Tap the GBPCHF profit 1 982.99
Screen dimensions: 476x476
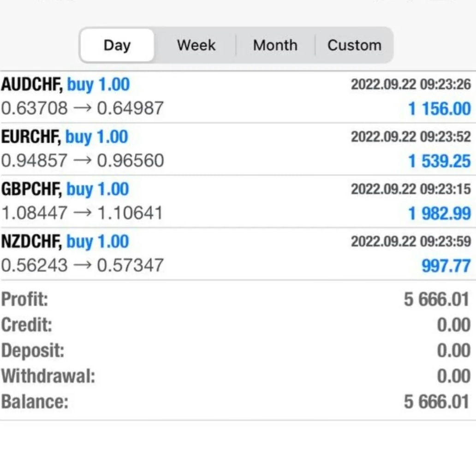[x=439, y=214]
